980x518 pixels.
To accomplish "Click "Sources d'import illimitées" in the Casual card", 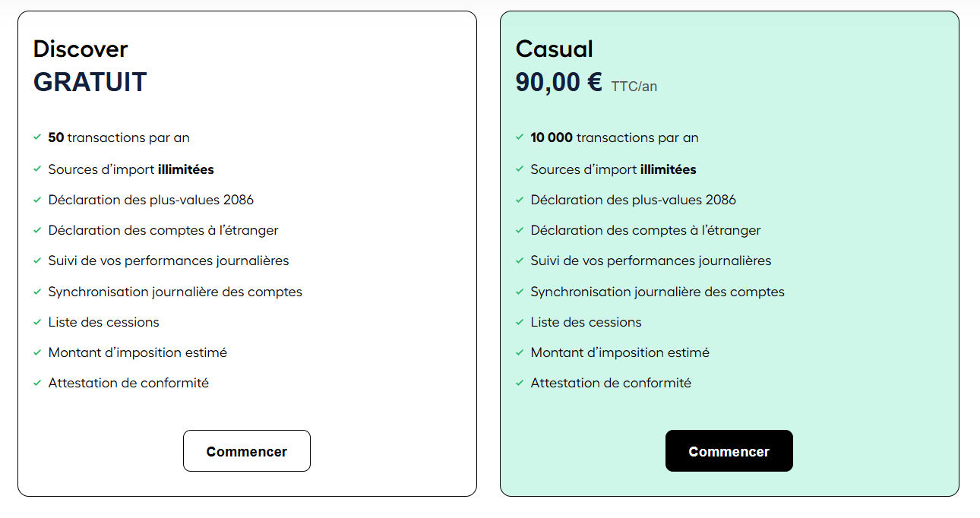I will point(612,169).
